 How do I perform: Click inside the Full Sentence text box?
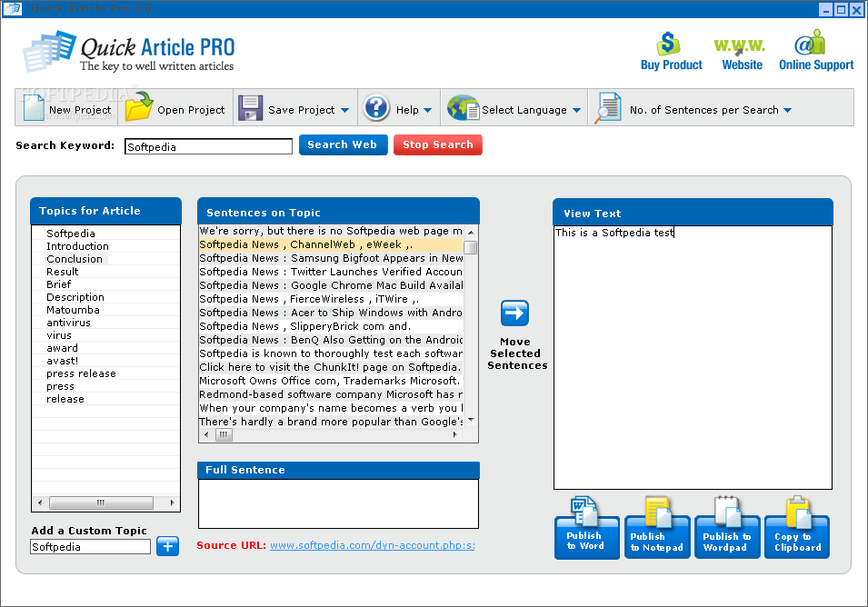point(338,503)
